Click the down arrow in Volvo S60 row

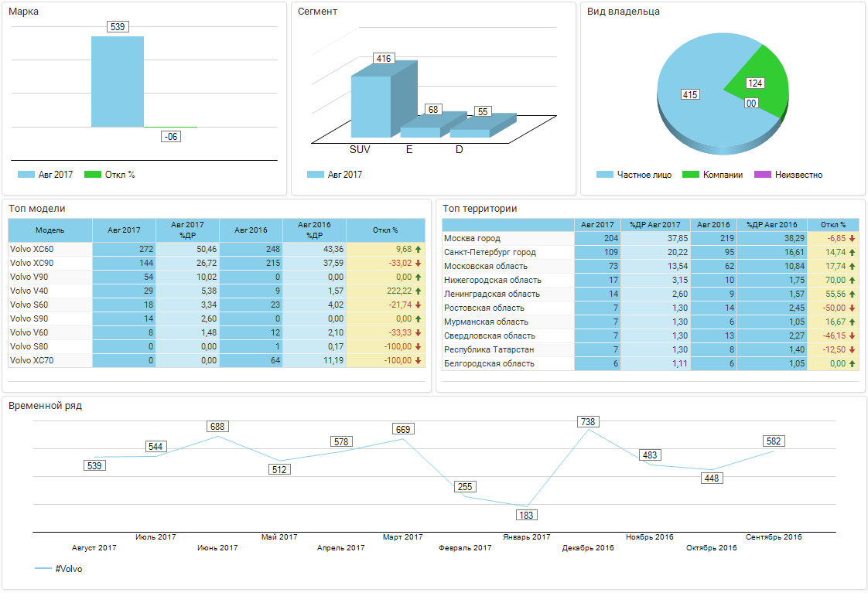pyautogui.click(x=418, y=305)
